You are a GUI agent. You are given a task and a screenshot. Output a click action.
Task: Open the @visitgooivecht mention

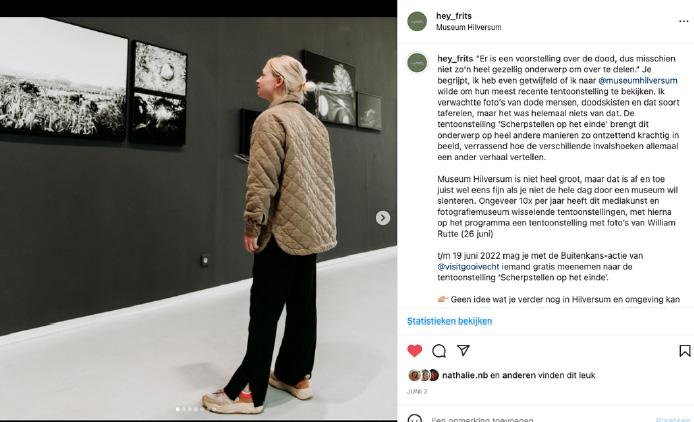click(468, 267)
